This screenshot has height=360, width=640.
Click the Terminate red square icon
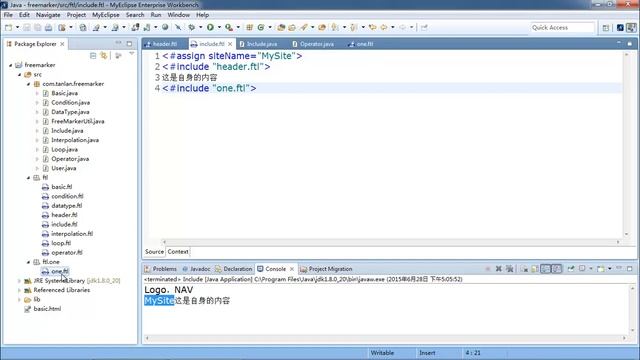[487, 269]
